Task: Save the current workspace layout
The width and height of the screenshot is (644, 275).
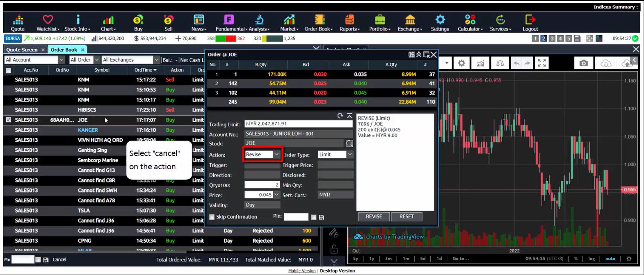Action: pyautogui.click(x=577, y=39)
